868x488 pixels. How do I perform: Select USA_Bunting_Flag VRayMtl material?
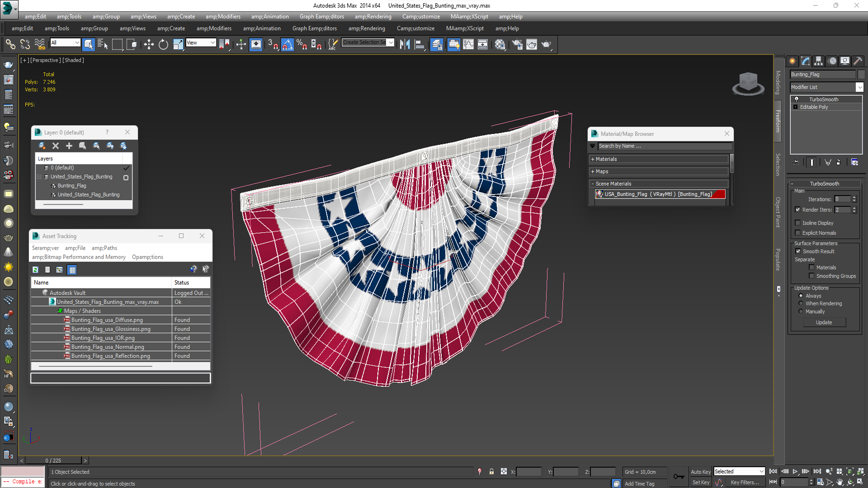click(660, 194)
